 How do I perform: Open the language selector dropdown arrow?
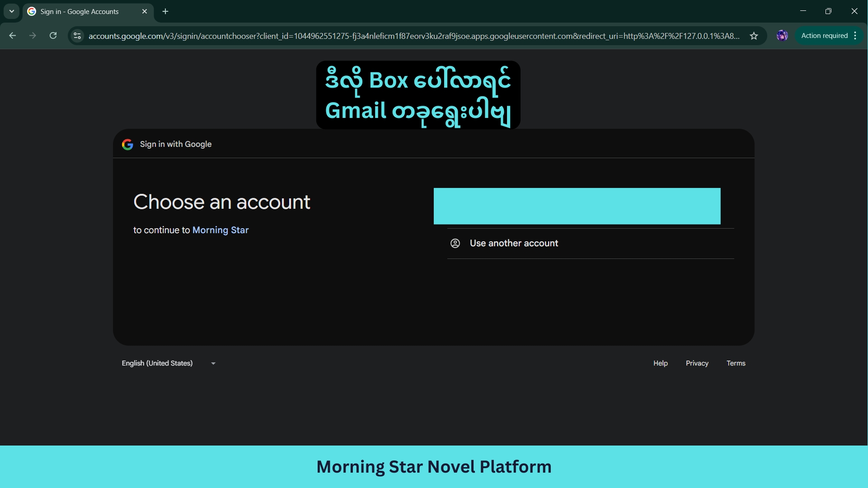click(x=212, y=363)
